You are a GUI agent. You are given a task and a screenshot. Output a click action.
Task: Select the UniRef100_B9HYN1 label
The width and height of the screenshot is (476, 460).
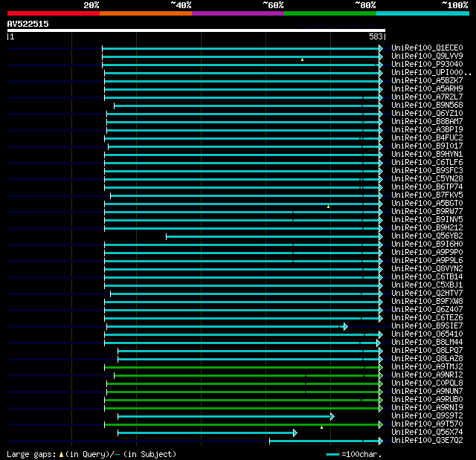pos(427,155)
